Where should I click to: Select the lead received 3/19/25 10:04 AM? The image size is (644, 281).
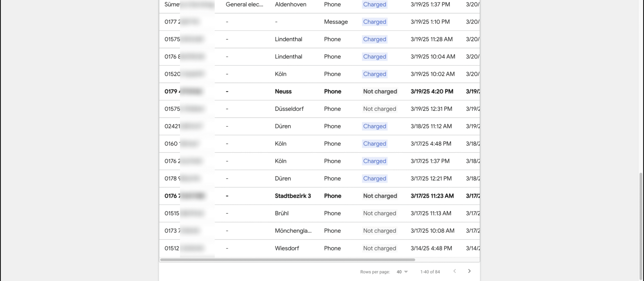coord(433,57)
